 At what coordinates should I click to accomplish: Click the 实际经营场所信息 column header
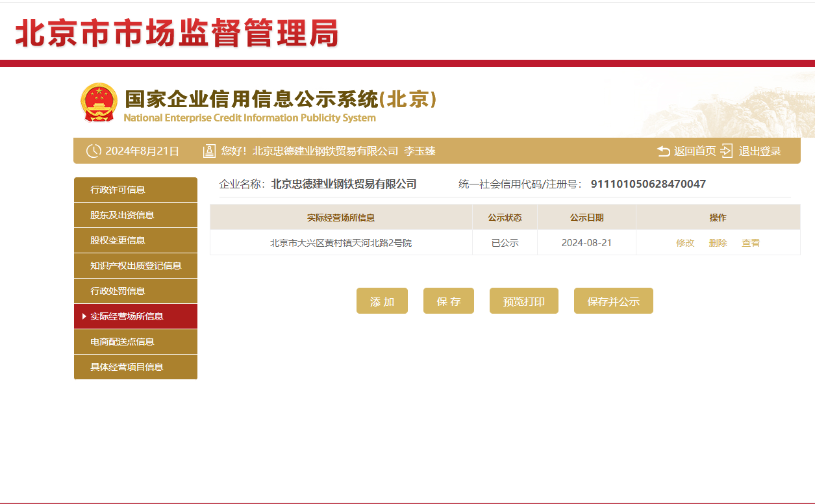[341, 218]
